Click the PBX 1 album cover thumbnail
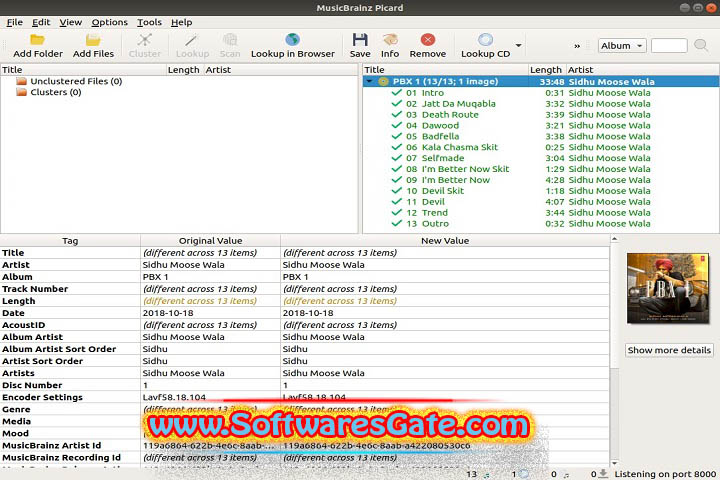This screenshot has height=480, width=720. 668,288
